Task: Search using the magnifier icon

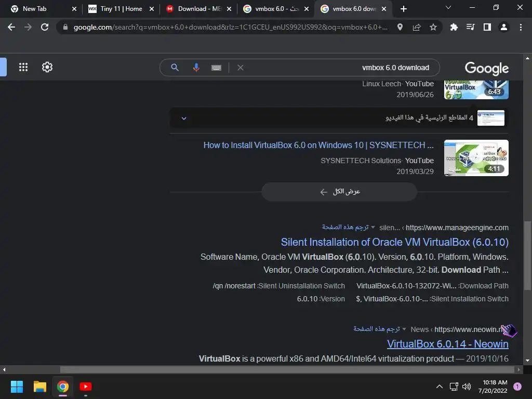Action: pos(175,68)
